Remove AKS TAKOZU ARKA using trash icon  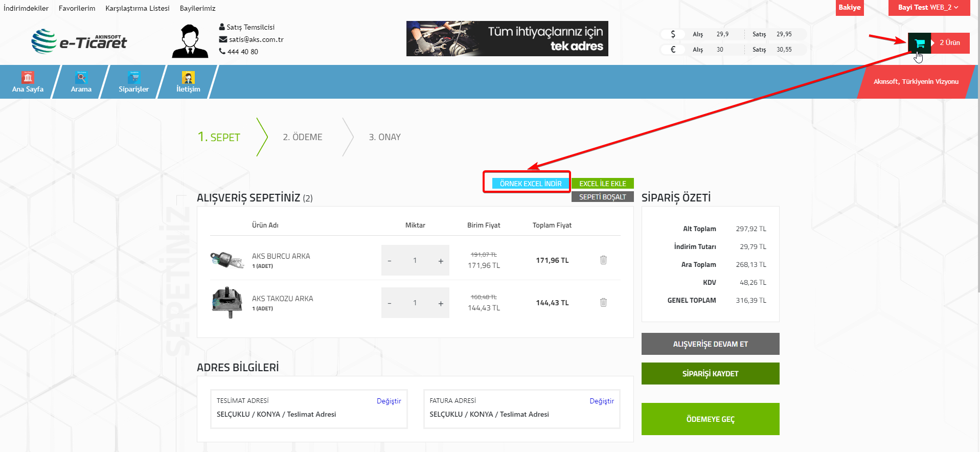[x=603, y=302]
